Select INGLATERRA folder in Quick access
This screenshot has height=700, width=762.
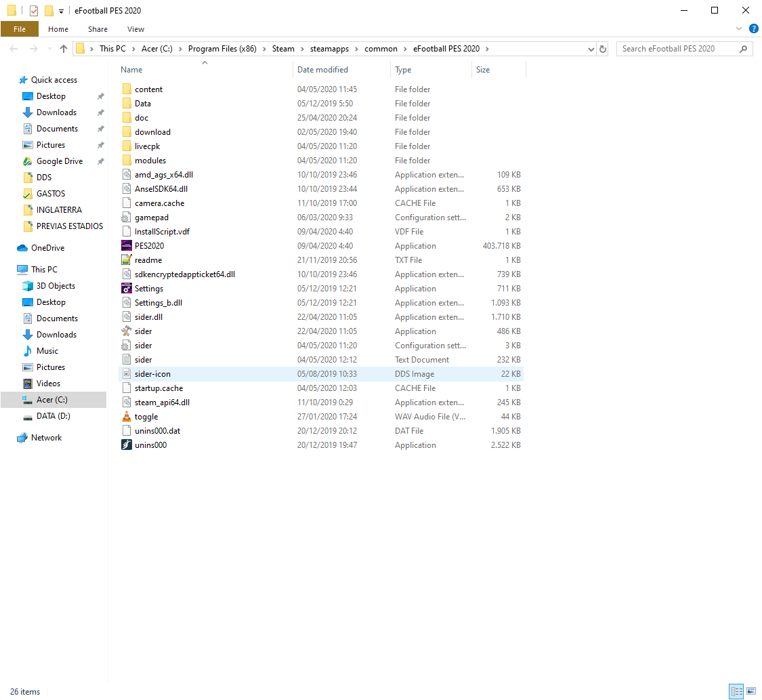click(x=60, y=210)
